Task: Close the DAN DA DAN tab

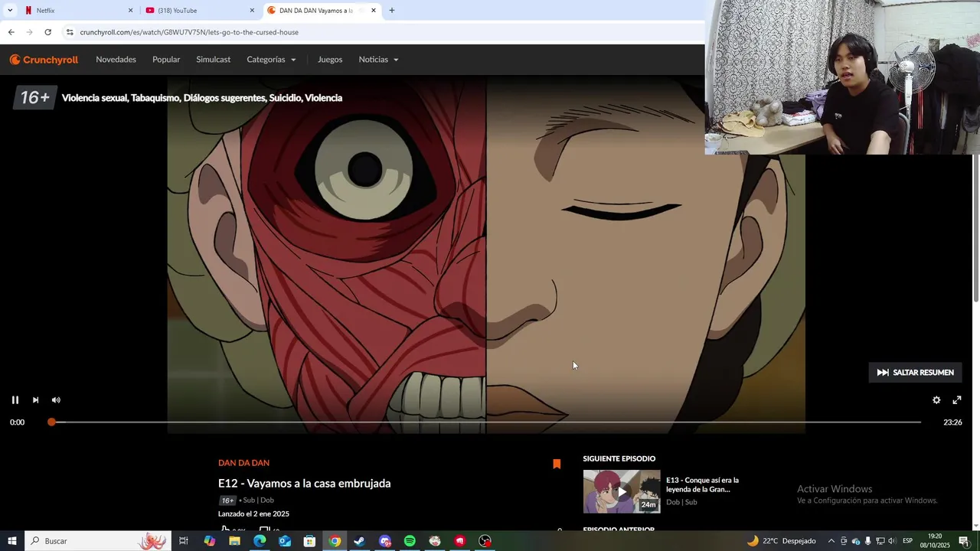Action: [x=374, y=11]
